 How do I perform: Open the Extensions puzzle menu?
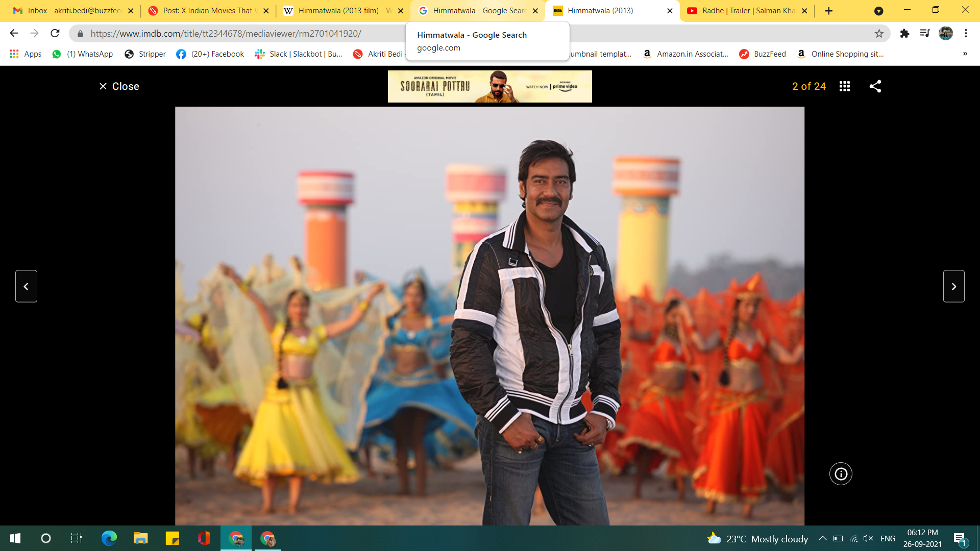pyautogui.click(x=904, y=34)
